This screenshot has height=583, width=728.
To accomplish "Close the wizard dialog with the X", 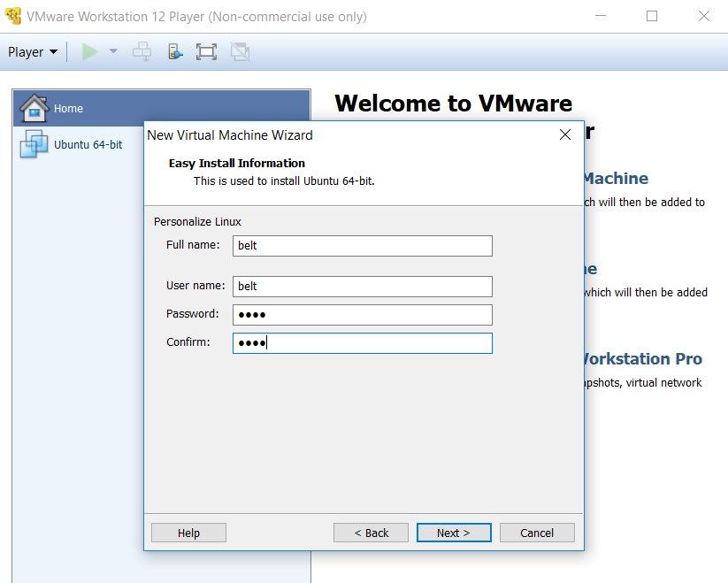I will pyautogui.click(x=565, y=134).
